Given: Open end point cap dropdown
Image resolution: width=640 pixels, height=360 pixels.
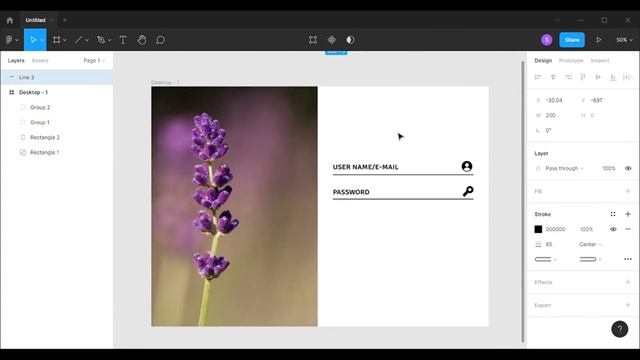Looking at the screenshot, I should (591, 259).
